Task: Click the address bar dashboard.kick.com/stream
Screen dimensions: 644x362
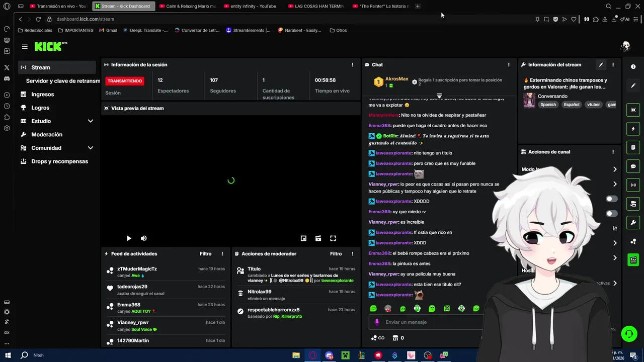Action: tap(86, 19)
